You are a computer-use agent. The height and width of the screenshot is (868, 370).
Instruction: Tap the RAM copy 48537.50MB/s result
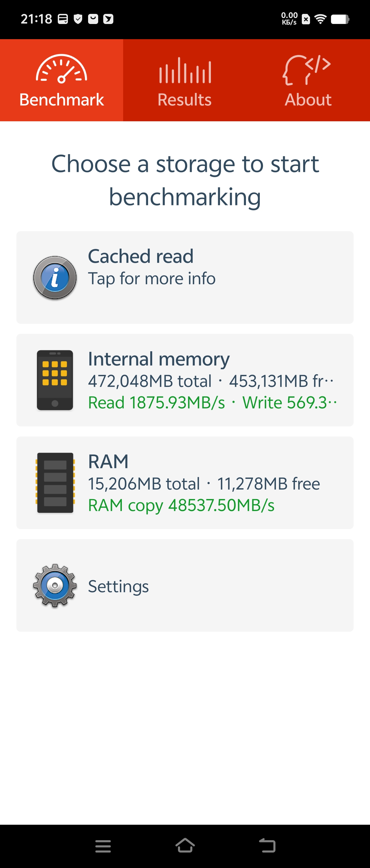click(x=181, y=505)
